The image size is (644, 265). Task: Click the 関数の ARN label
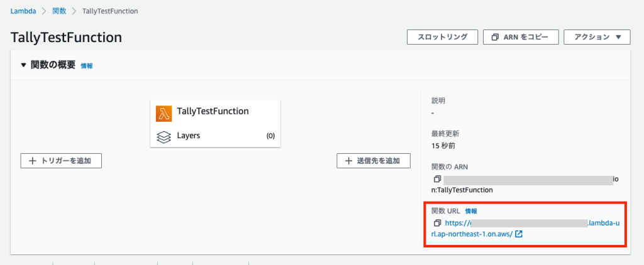[x=449, y=167]
